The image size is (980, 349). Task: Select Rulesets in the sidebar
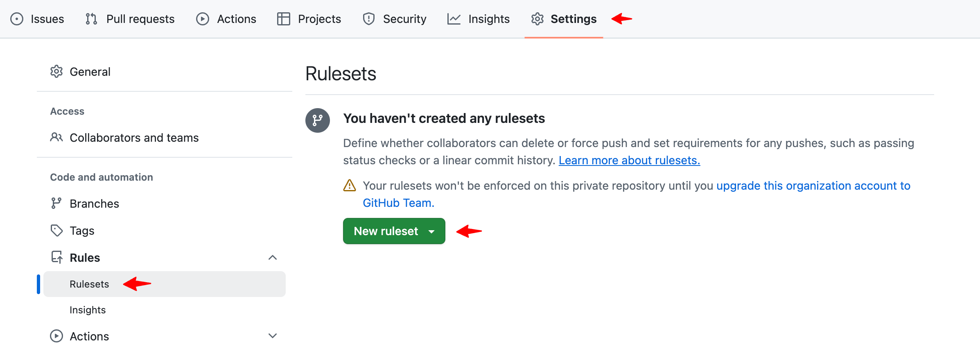[x=89, y=284]
